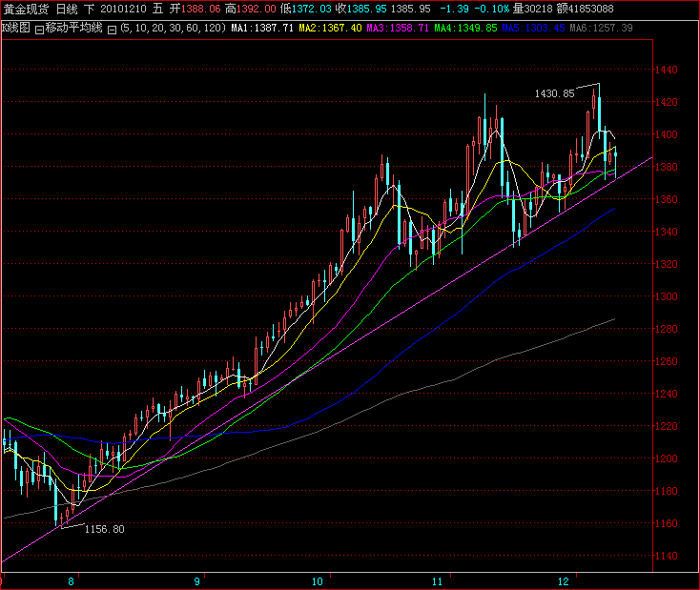Click the month 10 time-axis marker
700x590 pixels.
317,581
